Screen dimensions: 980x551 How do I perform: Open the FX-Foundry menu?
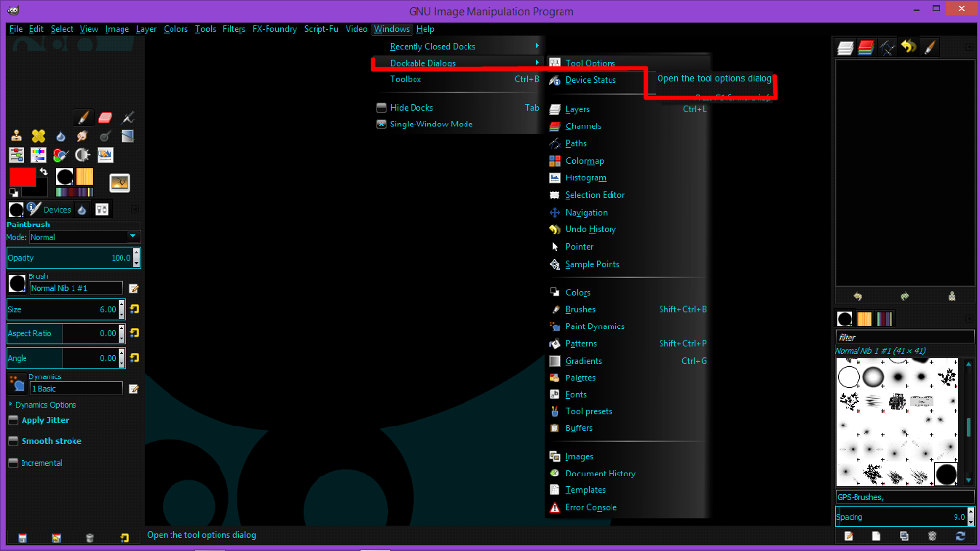[x=274, y=29]
